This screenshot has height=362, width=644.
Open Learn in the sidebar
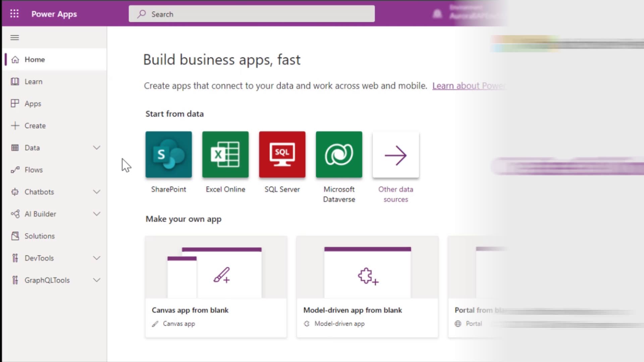point(55,81)
